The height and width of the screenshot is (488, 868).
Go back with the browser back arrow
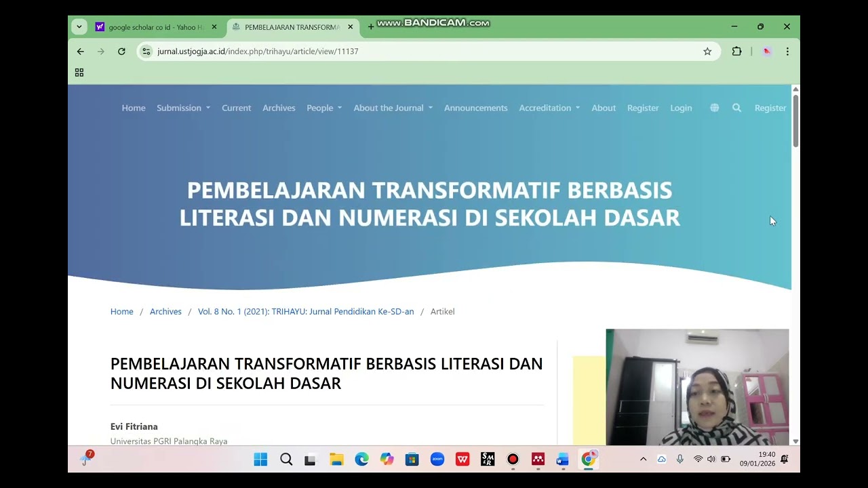pyautogui.click(x=80, y=52)
